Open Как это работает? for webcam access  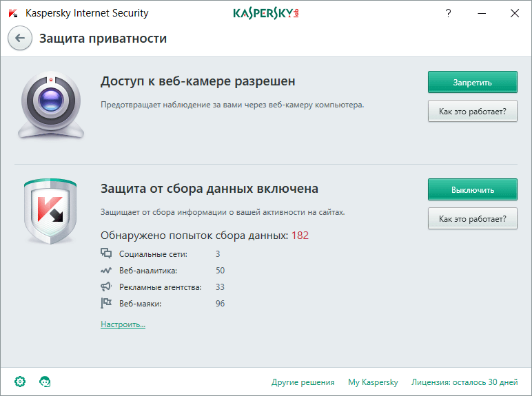point(473,111)
